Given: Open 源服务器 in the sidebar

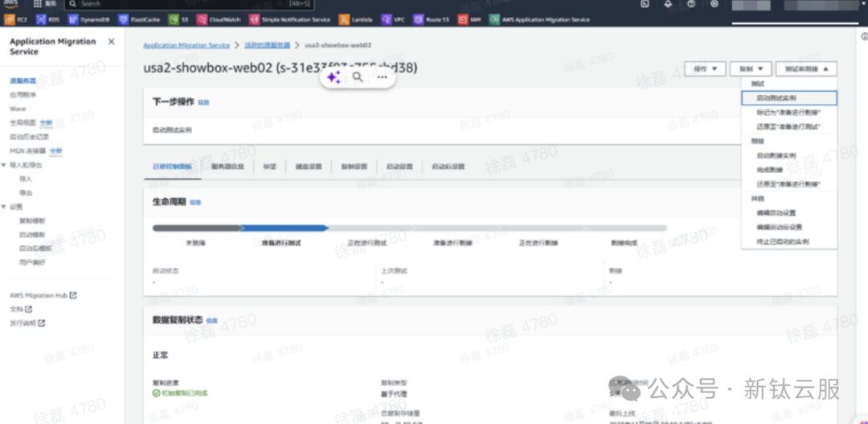Looking at the screenshot, I should pyautogui.click(x=23, y=81).
